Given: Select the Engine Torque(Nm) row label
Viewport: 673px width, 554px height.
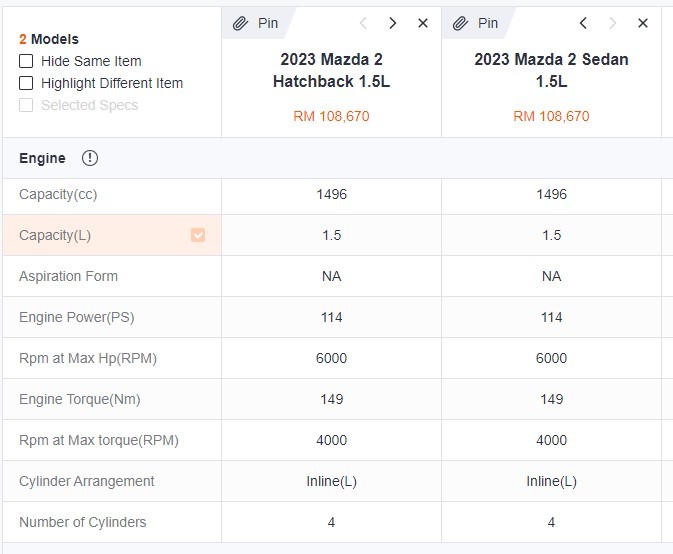Looking at the screenshot, I should tap(80, 400).
